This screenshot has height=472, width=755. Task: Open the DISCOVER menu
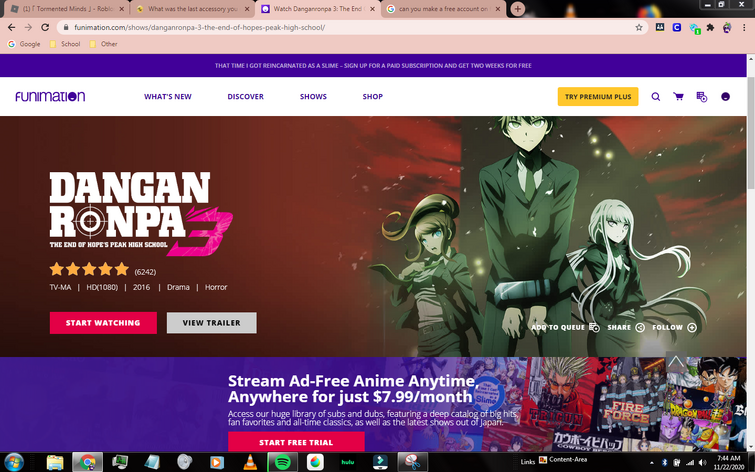point(246,96)
